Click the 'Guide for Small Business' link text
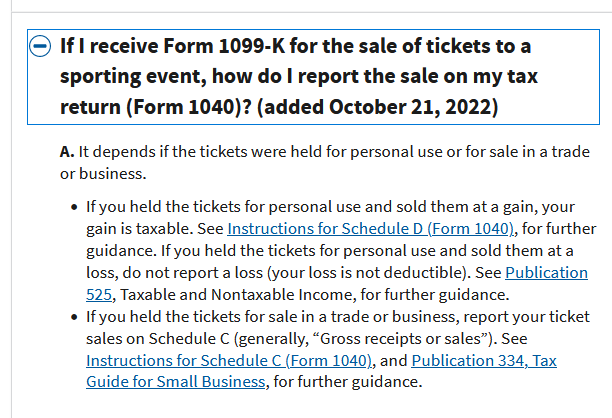 (176, 382)
